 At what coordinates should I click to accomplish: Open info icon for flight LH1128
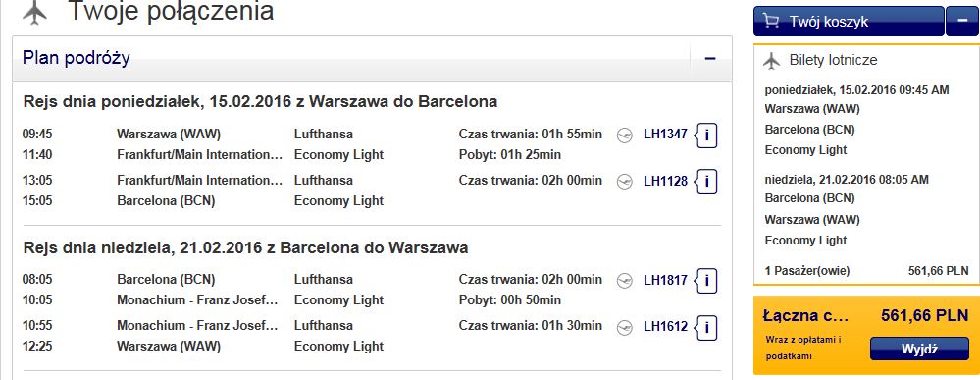[x=706, y=182]
